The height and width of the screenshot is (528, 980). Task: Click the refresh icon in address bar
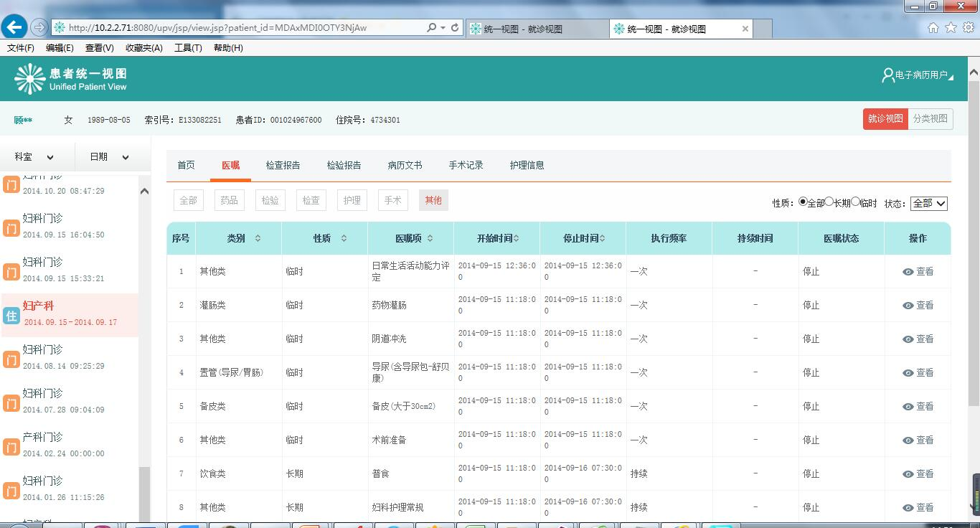455,28
